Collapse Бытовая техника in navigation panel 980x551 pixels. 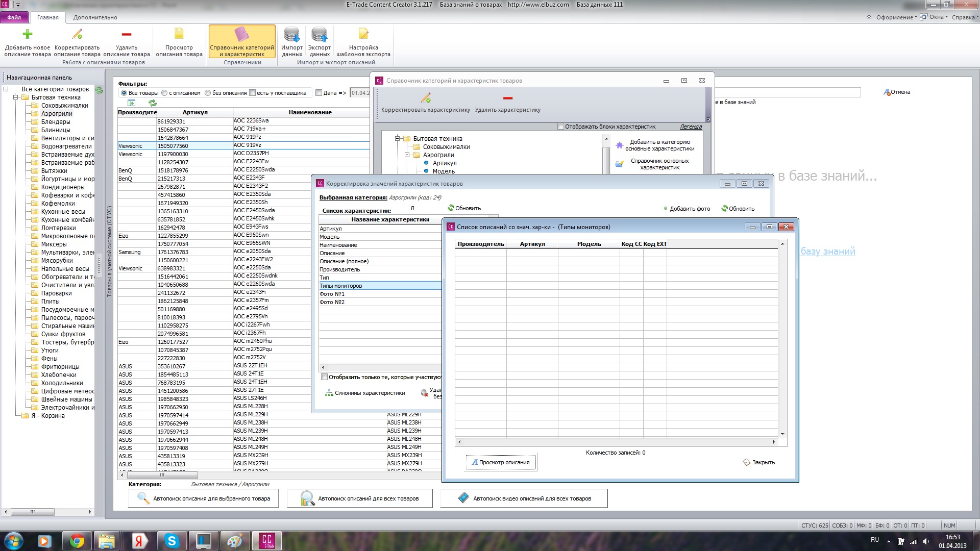(x=15, y=97)
